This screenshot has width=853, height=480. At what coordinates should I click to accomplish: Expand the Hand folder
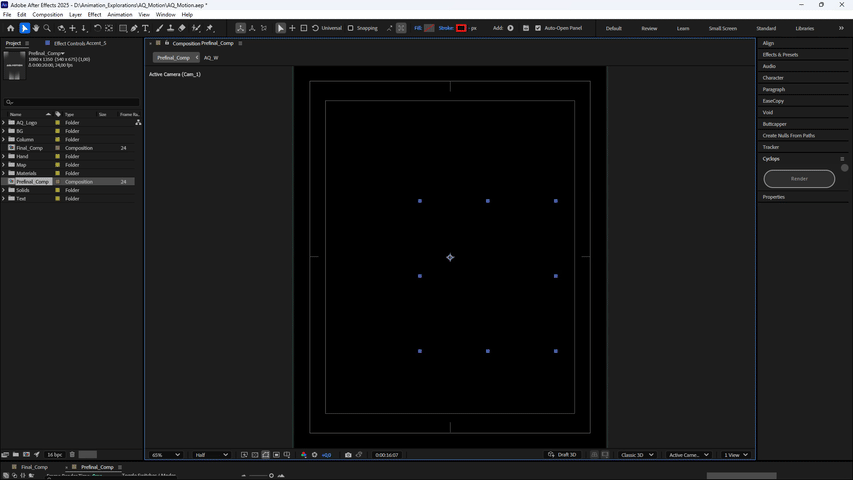pos(4,157)
